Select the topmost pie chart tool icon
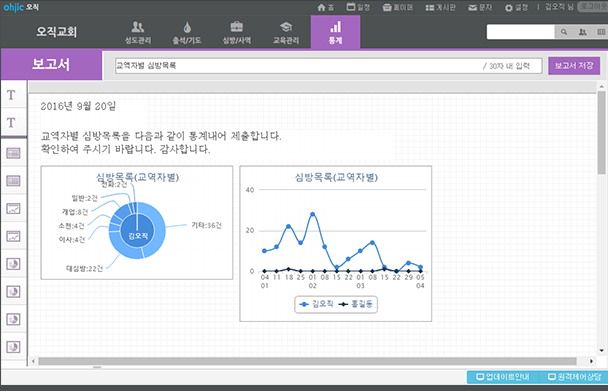This screenshot has width=608, height=391. pos(13,264)
